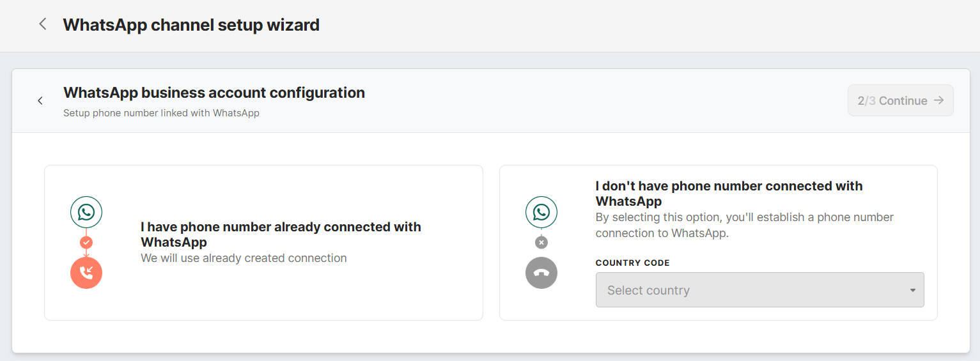
Task: Select 'I have phone number already connected' card
Action: [x=263, y=243]
